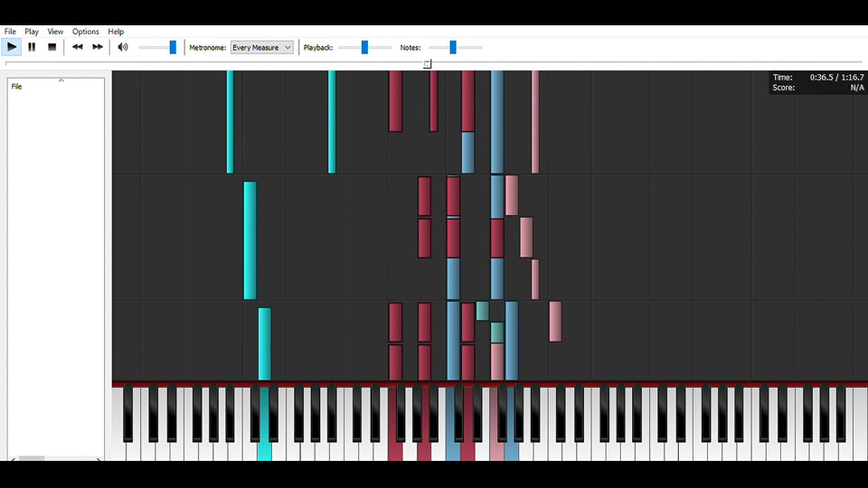The image size is (868, 488).
Task: Click the scroll right arrow in side panel
Action: click(x=99, y=459)
